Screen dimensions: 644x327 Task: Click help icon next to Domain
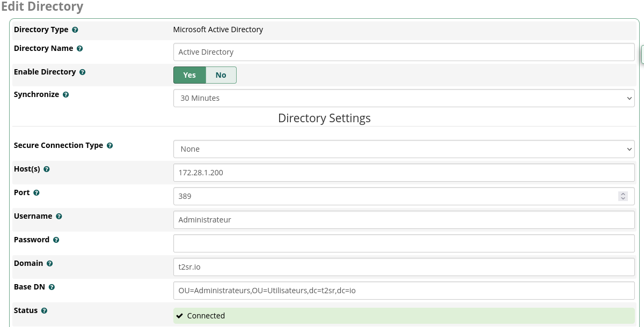[x=50, y=264]
